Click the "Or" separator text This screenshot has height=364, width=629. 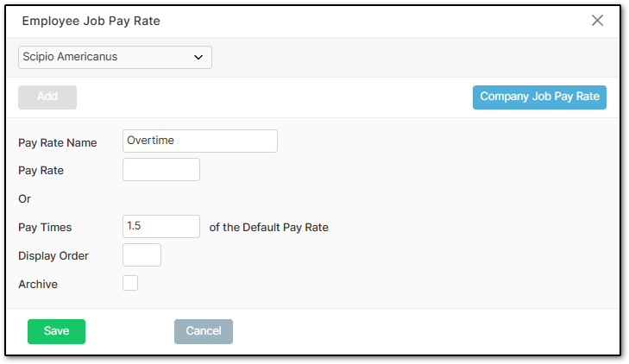pos(25,199)
